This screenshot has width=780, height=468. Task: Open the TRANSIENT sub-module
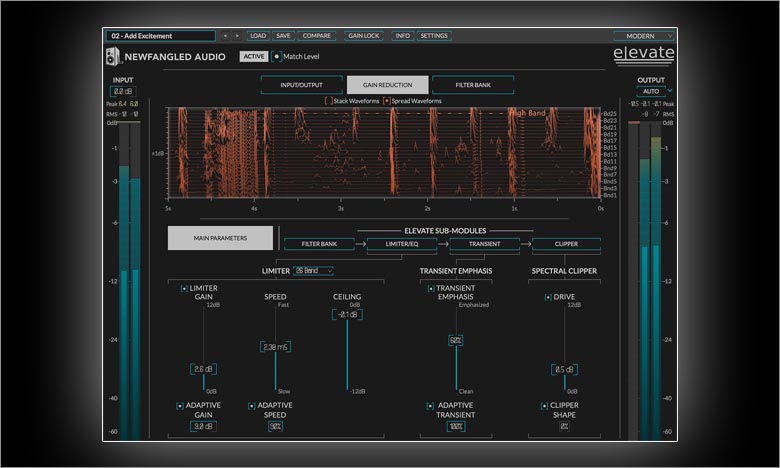click(485, 244)
